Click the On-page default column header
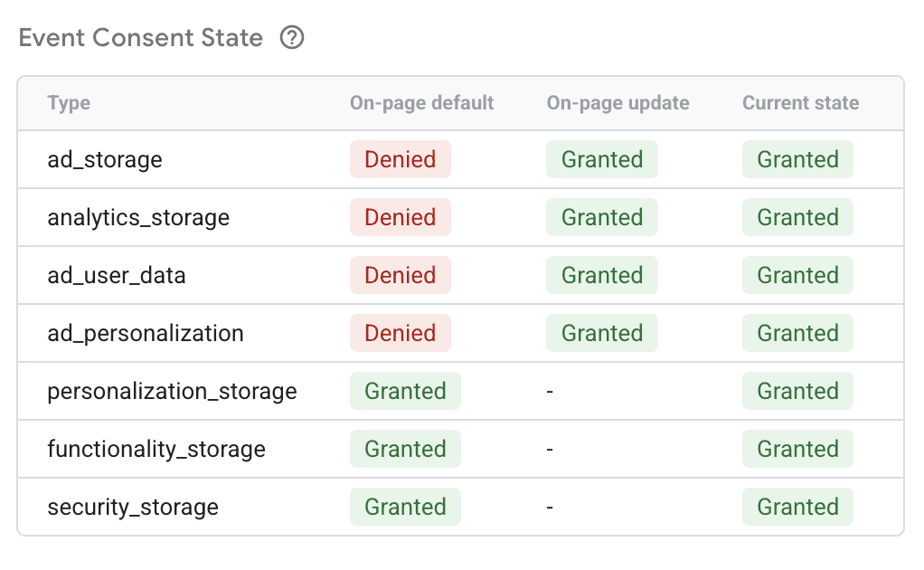This screenshot has width=924, height=570. coord(422,103)
